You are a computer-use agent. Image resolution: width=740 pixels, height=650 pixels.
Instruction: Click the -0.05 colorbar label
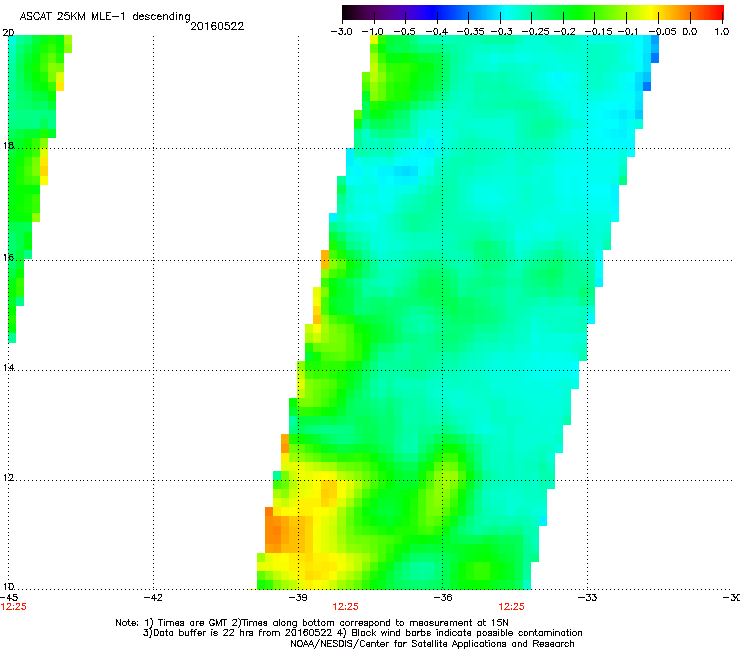[x=662, y=32]
